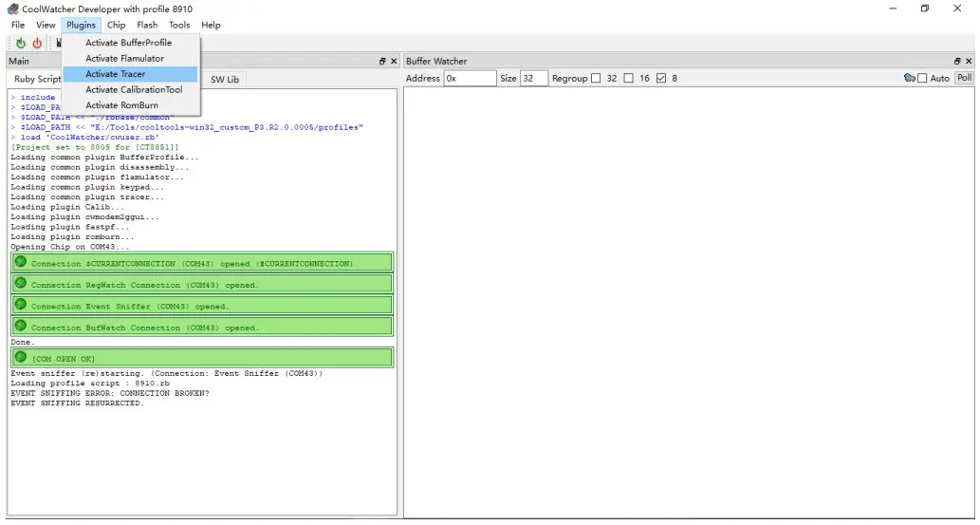Screen dimensions: 980x525
Task: Switch to the SW Lib tab
Action: point(225,80)
